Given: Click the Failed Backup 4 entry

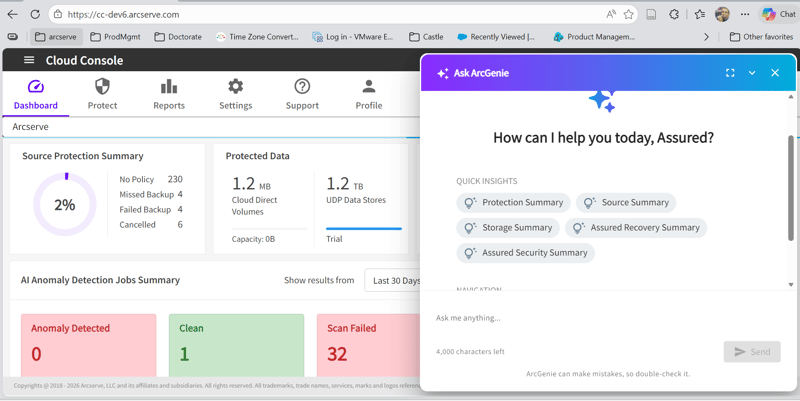Looking at the screenshot, I should click(151, 209).
